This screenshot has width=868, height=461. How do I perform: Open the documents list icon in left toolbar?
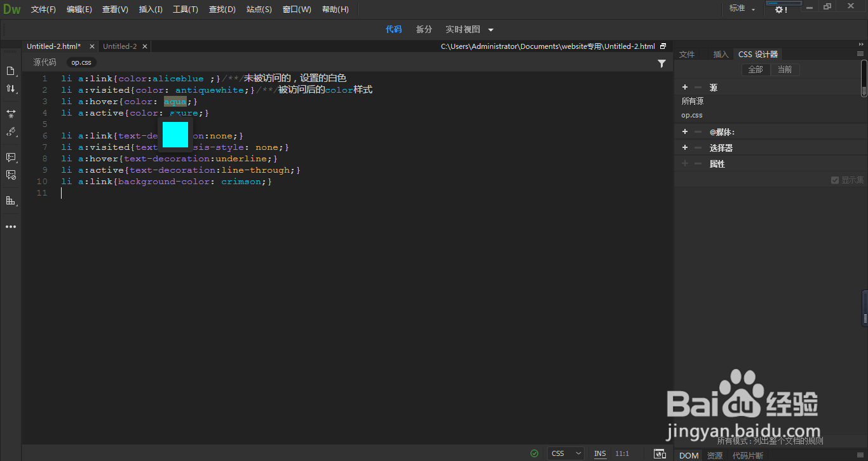pyautogui.click(x=10, y=70)
